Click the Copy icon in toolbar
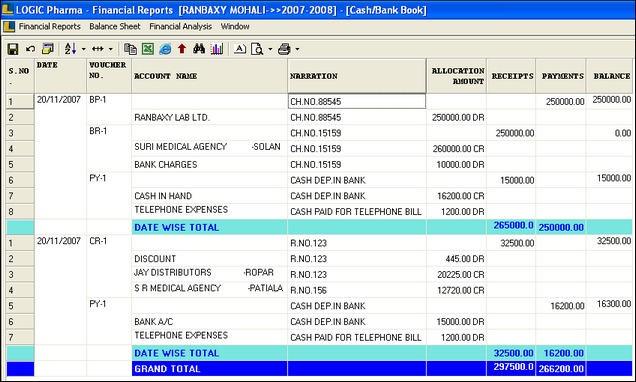This screenshot has height=382, width=636. coord(130,49)
